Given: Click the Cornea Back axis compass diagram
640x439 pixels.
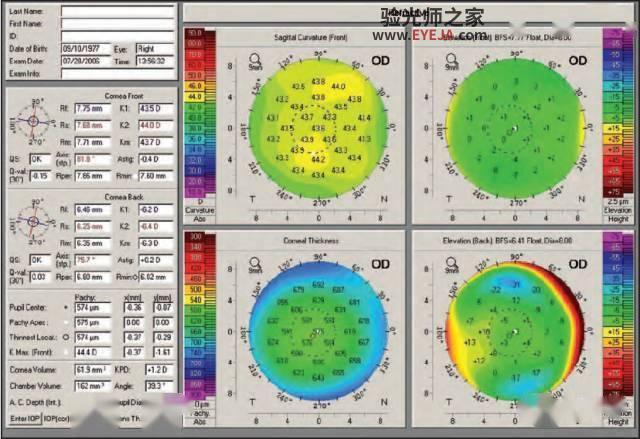Looking at the screenshot, I should [33, 222].
